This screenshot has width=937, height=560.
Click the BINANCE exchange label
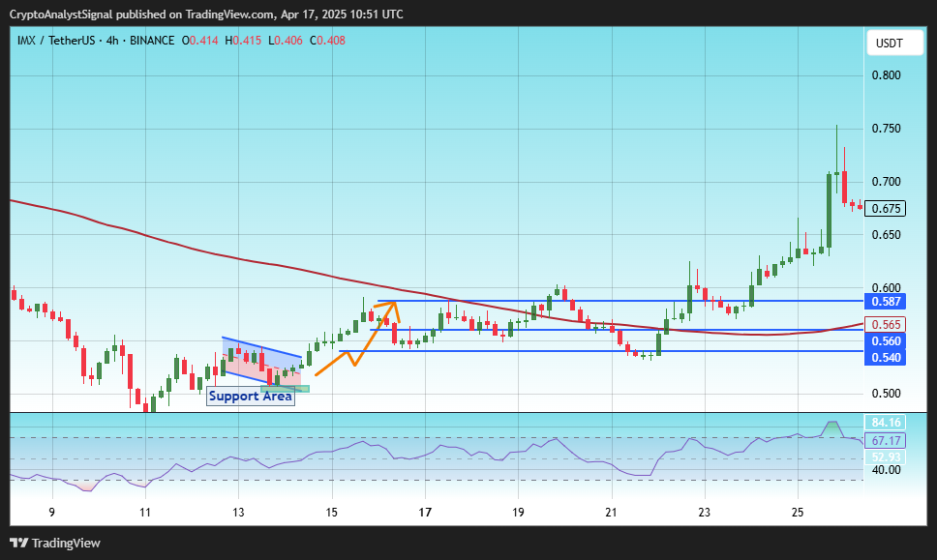[x=152, y=41]
